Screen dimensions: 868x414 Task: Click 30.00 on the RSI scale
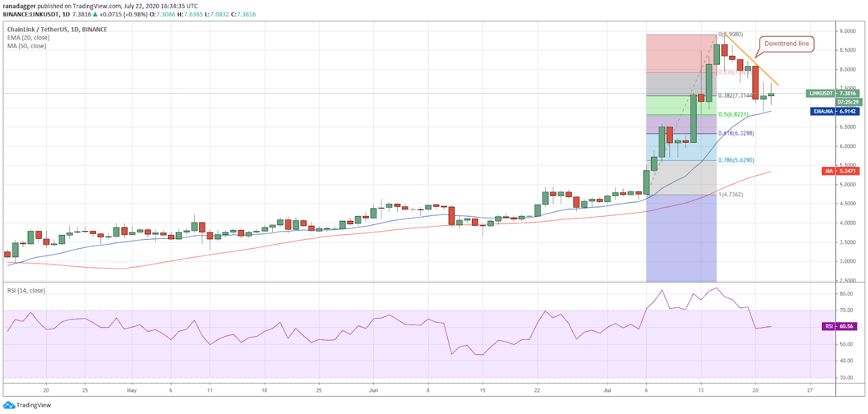point(846,378)
